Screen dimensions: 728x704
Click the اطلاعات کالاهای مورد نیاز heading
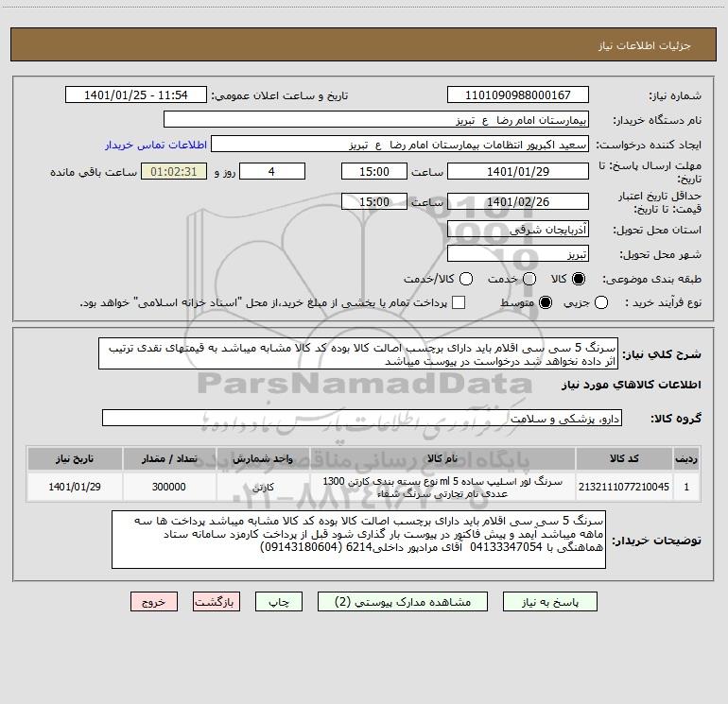point(631,385)
